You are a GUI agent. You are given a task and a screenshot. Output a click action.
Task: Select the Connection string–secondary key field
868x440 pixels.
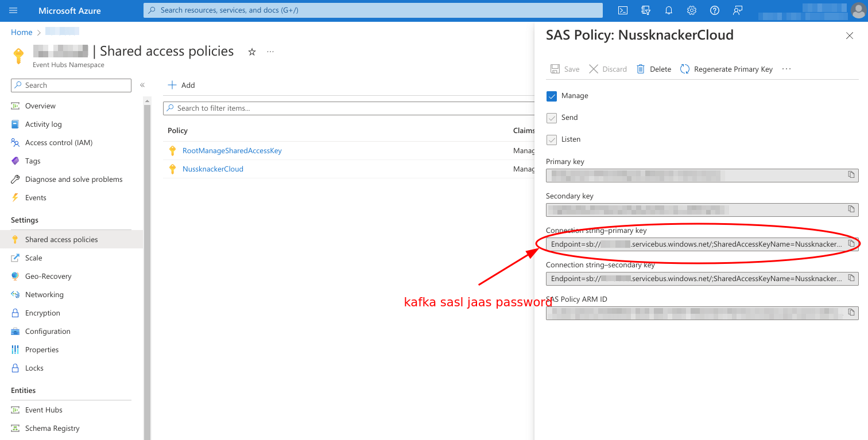[x=702, y=278]
